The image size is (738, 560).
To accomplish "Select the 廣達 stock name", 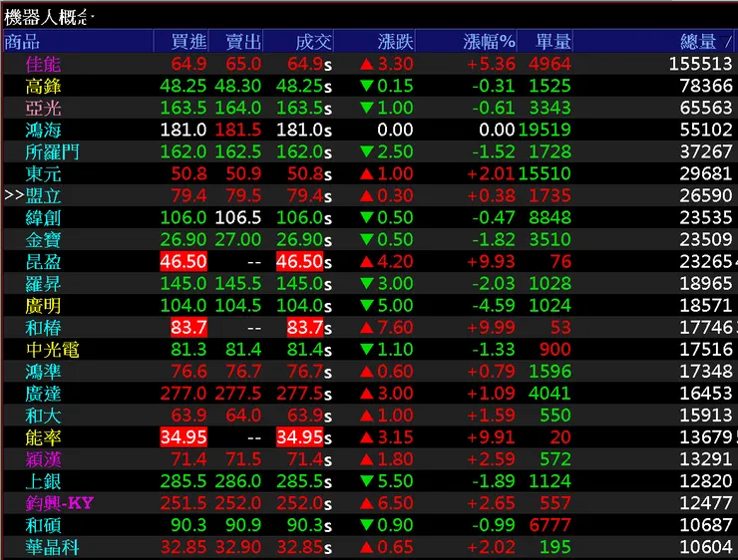I will point(43,393).
